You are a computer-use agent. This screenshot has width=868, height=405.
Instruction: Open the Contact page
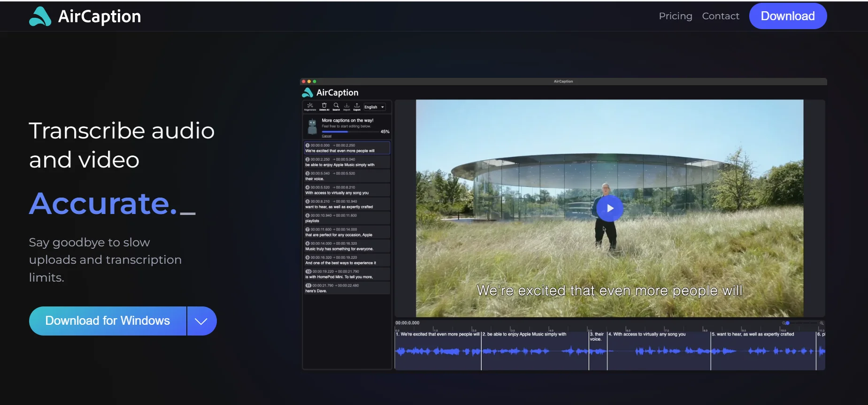(720, 16)
